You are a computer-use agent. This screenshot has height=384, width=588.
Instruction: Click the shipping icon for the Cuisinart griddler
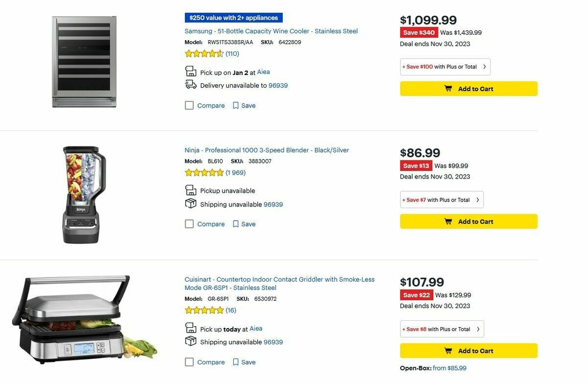click(191, 341)
